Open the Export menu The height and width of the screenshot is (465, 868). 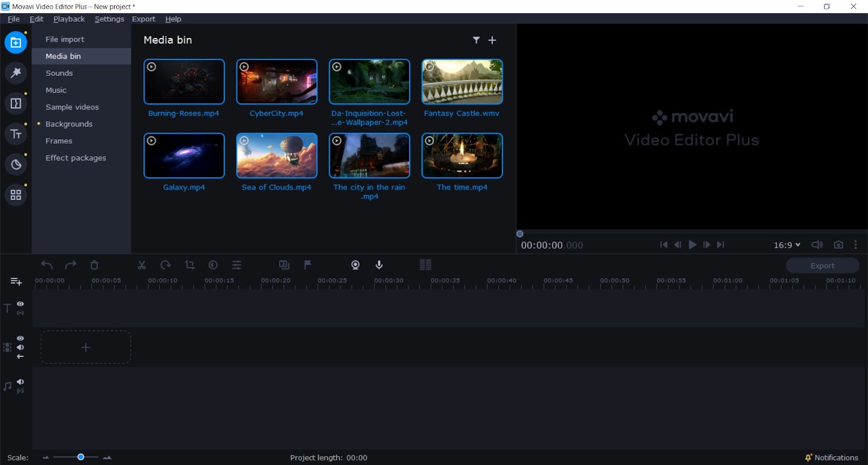pos(143,19)
